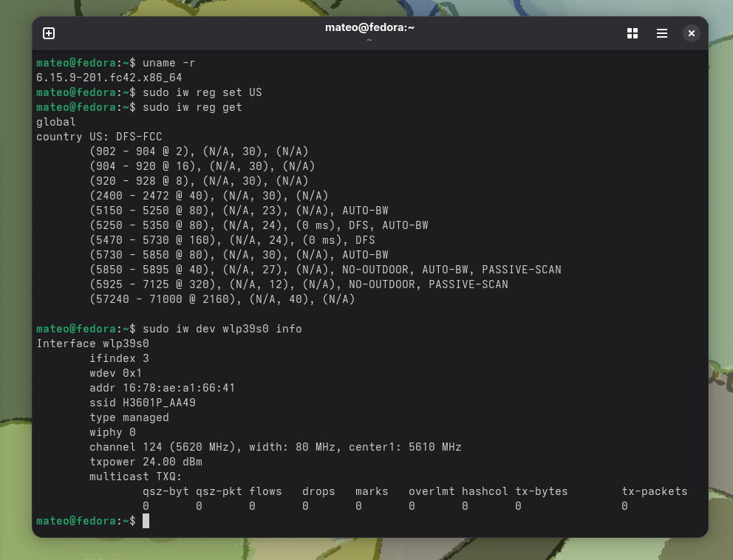Viewport: 733px width, 560px height.
Task: Click the (902 - 904 @ 2) rule line
Action: click(199, 151)
